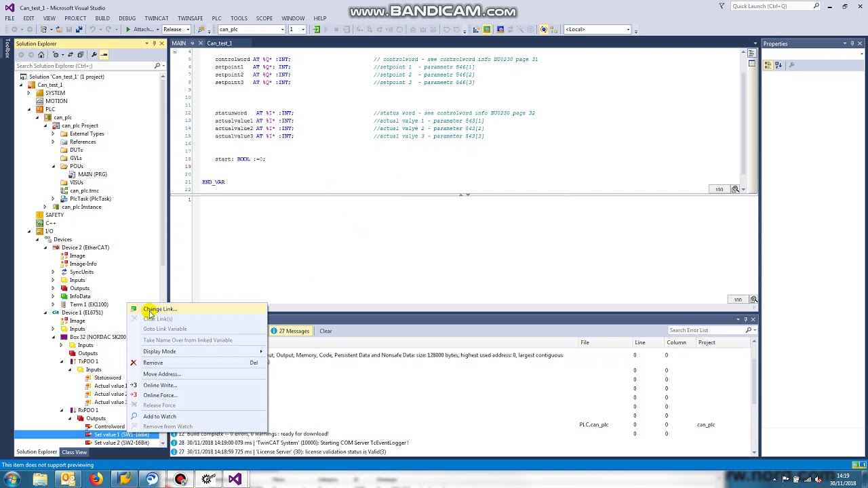The image size is (868, 488).
Task: Click Solution Explorer vertical scrollbar
Action: tap(162, 258)
